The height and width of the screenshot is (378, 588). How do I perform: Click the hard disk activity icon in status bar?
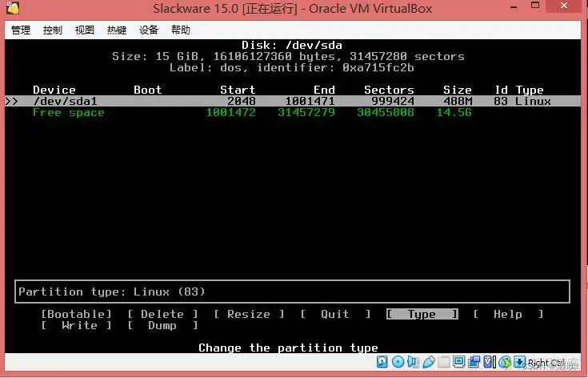[x=382, y=362]
